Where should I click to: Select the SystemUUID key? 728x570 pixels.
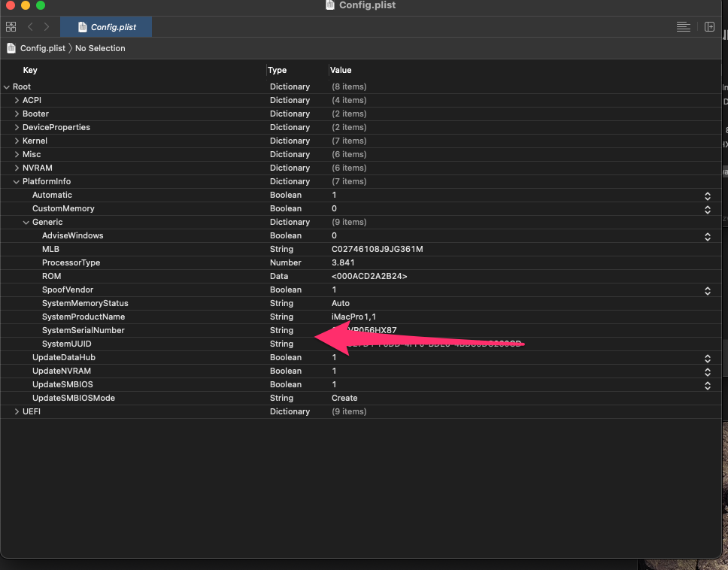pyautogui.click(x=66, y=344)
